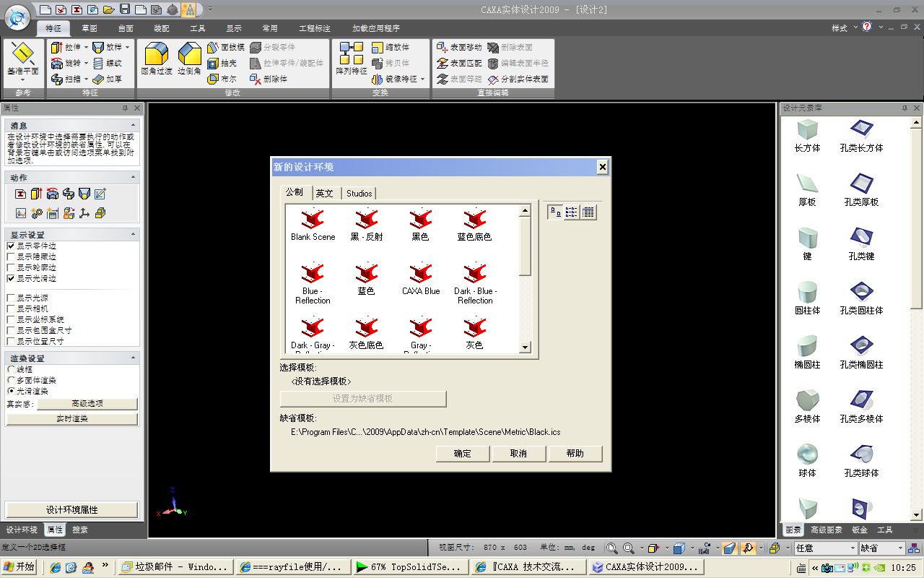Click 取消 to cancel the dialog

[518, 454]
